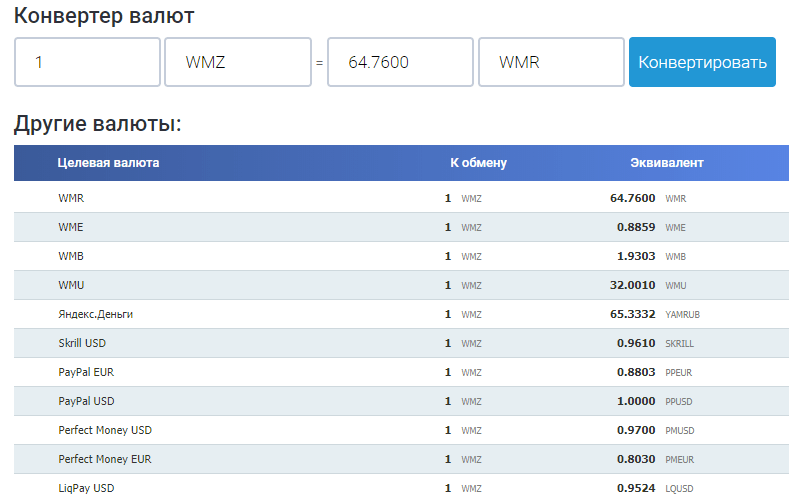Click the Конвертировать button
This screenshot has height=498, width=807.
[x=702, y=62]
